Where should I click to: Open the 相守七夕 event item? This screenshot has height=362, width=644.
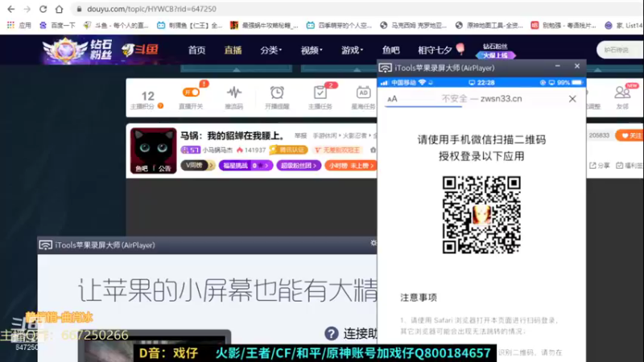pos(441,50)
